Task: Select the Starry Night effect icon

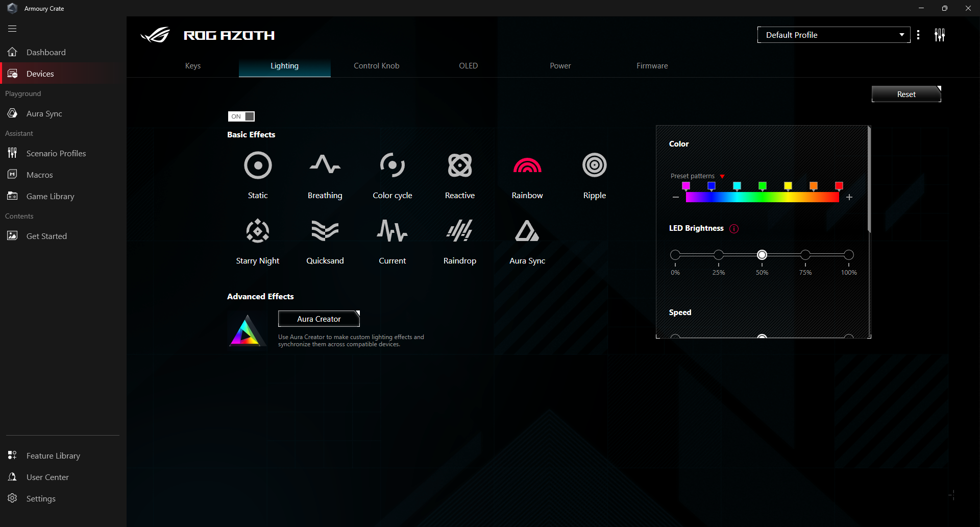Action: coord(258,231)
